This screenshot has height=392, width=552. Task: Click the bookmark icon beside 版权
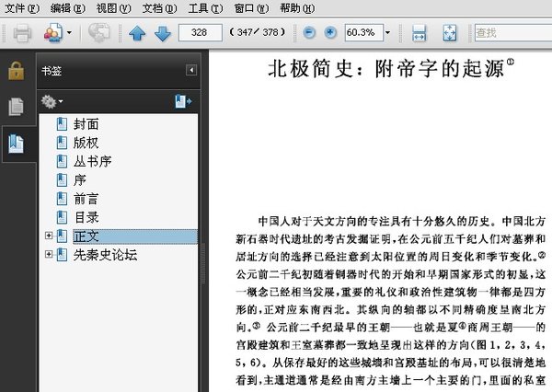(62, 143)
